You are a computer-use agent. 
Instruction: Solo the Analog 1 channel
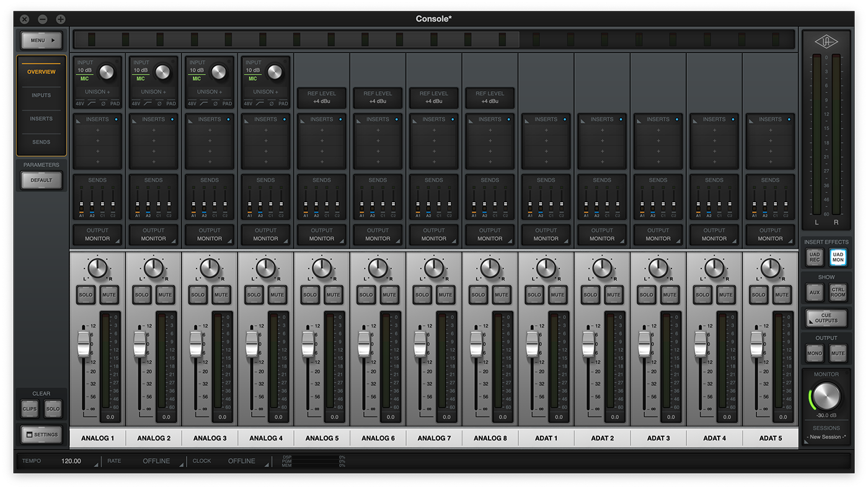pos(86,295)
